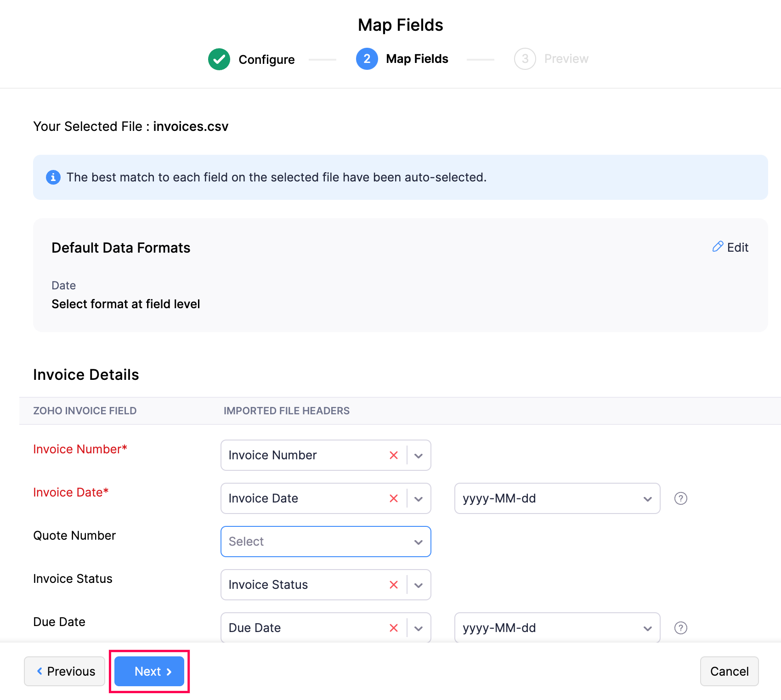The width and height of the screenshot is (781, 700).
Task: Click the green checkmark on Configure step
Action: tap(219, 59)
